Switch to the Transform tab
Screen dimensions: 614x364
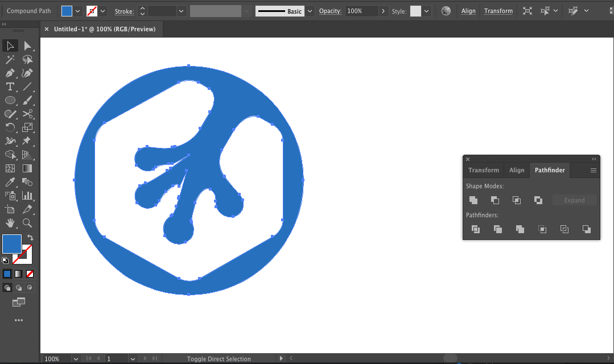point(483,170)
